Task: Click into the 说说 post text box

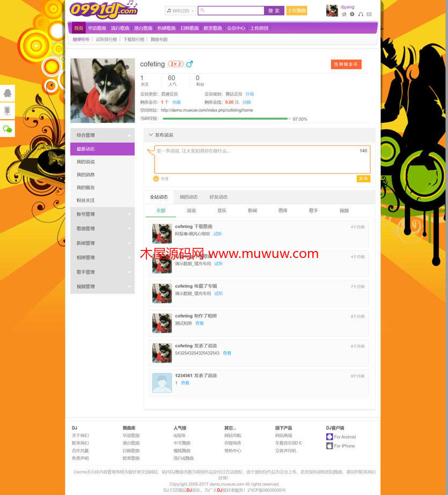Action: (258, 159)
